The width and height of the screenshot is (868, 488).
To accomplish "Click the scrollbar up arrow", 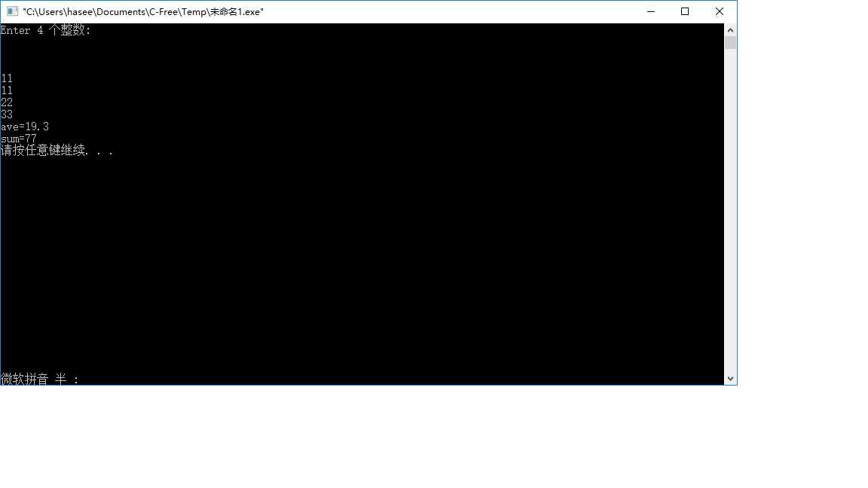I will [x=730, y=30].
